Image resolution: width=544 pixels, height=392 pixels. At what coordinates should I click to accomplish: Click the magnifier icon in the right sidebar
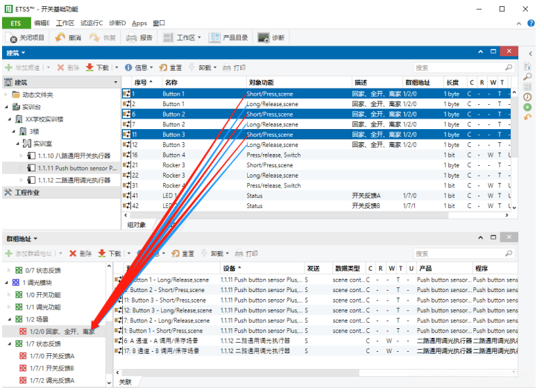(x=527, y=76)
